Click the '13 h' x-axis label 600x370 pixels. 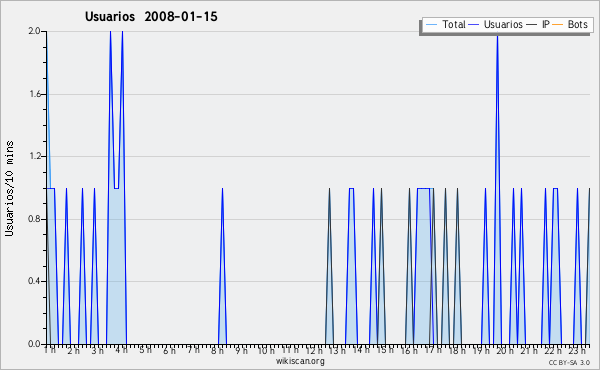[x=338, y=350]
